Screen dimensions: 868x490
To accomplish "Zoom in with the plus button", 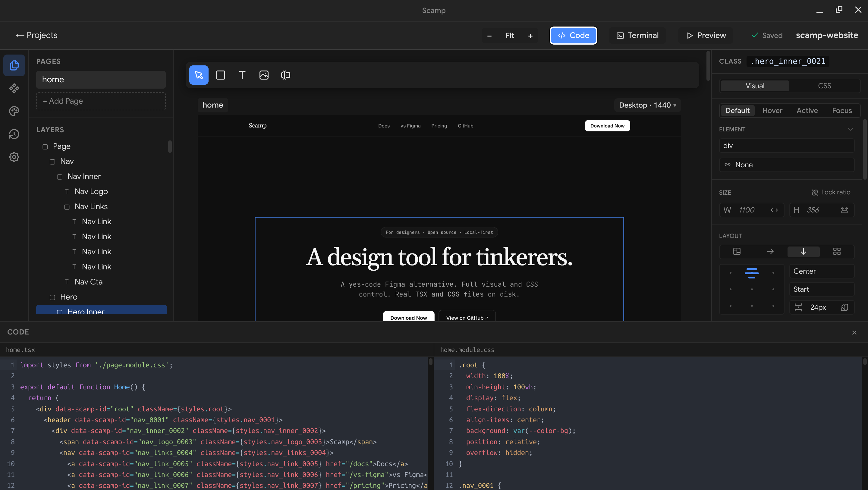I will pyautogui.click(x=530, y=36).
